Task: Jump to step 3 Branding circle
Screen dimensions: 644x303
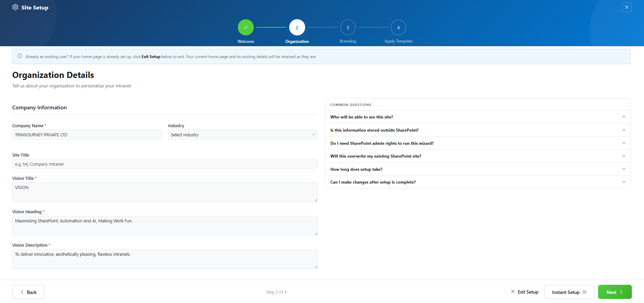Action: (348, 27)
